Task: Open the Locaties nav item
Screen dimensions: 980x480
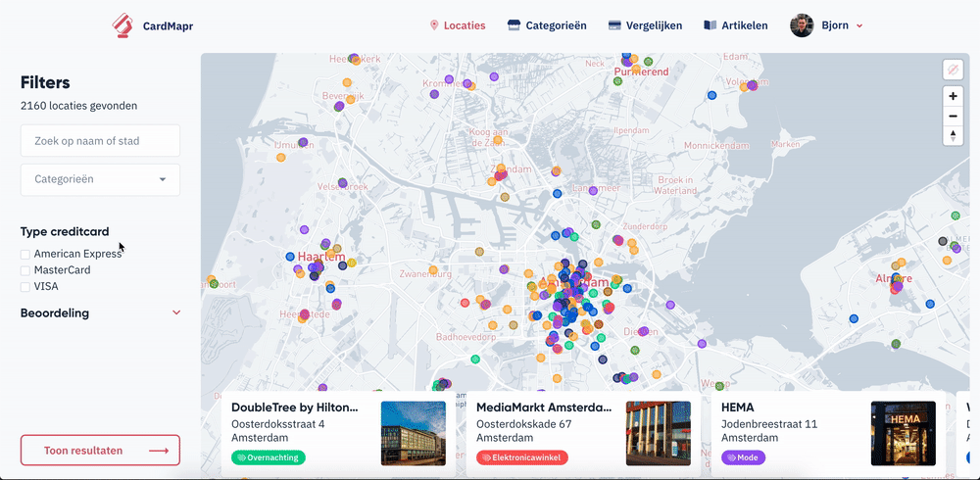Action: [458, 25]
